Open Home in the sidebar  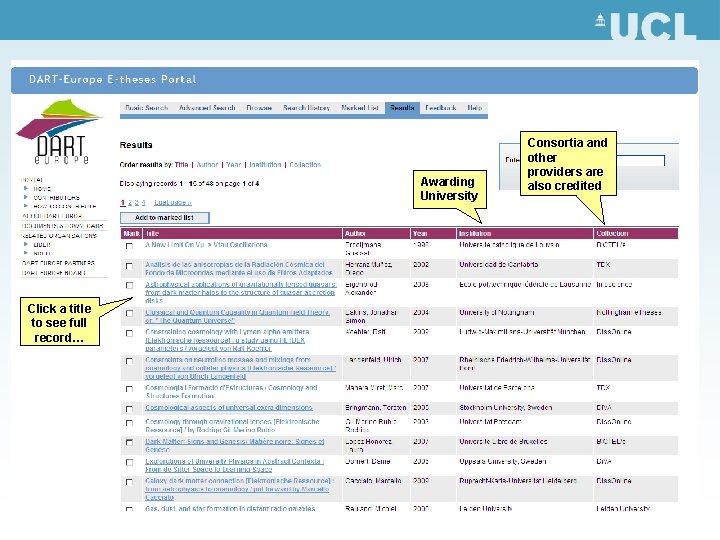click(x=42, y=189)
